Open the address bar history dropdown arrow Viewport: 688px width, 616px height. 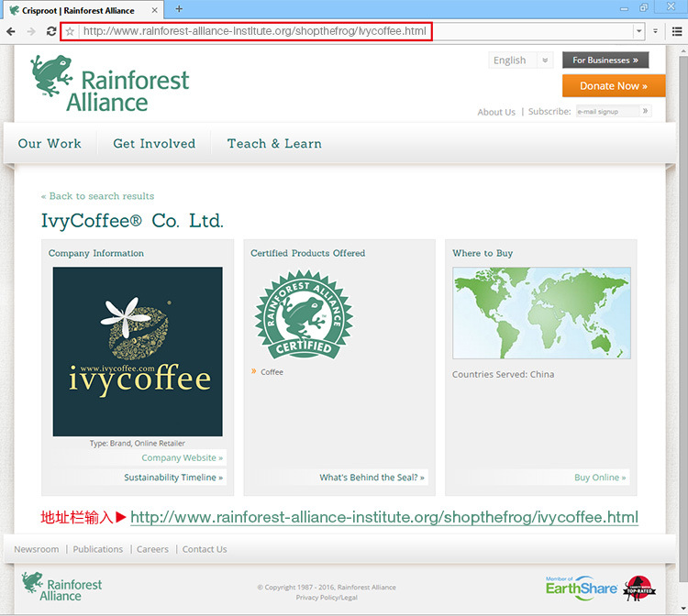coord(638,31)
